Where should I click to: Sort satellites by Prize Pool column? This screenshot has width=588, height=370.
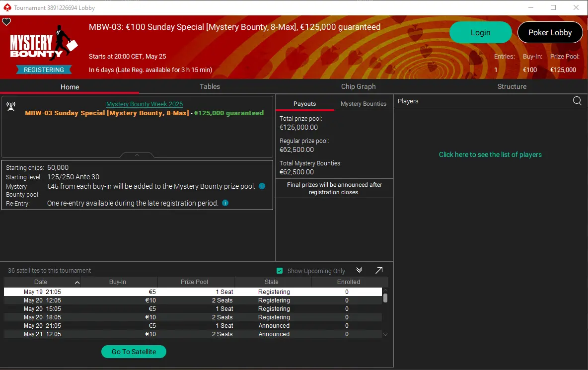click(x=196, y=282)
